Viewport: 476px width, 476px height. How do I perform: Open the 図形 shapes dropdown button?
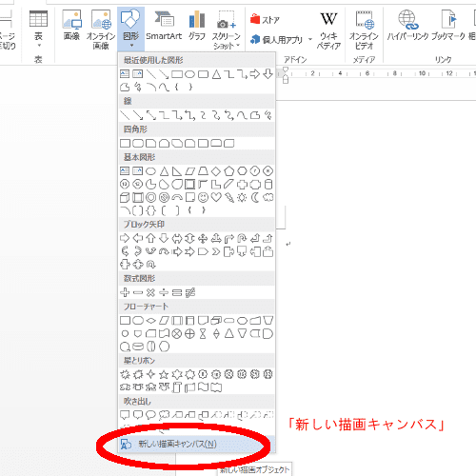(130, 30)
